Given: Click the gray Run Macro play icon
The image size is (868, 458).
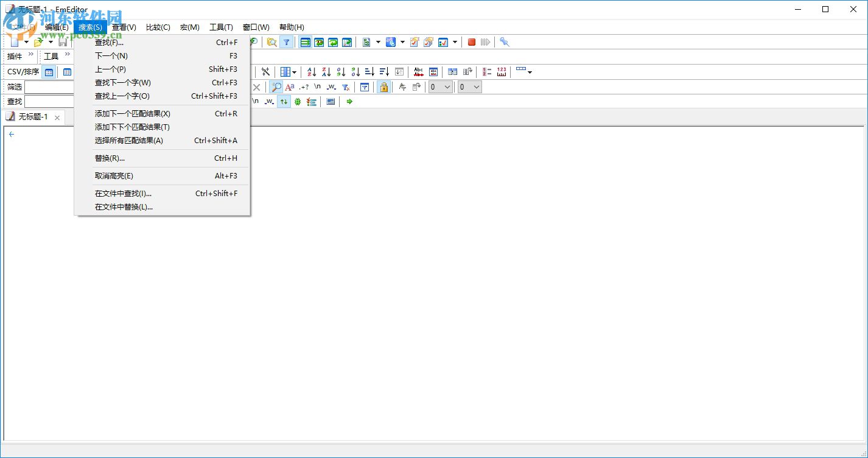Looking at the screenshot, I should pyautogui.click(x=485, y=42).
